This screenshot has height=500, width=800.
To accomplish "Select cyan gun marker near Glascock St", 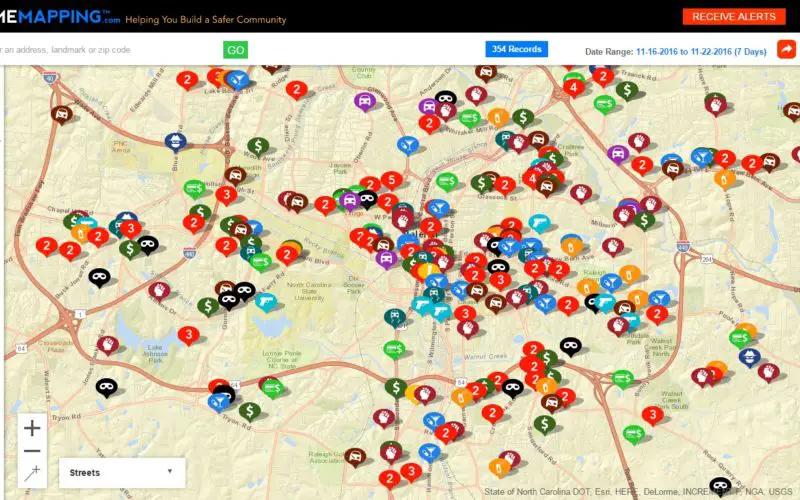I will [539, 223].
